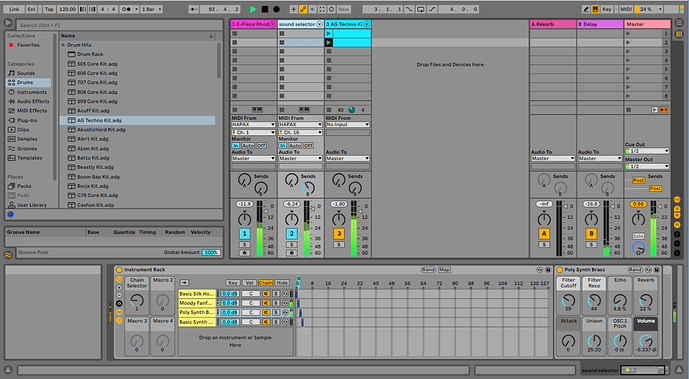Click the Save Preset icon on Poly Synth Brass
689x379 pixels.
[x=657, y=270]
